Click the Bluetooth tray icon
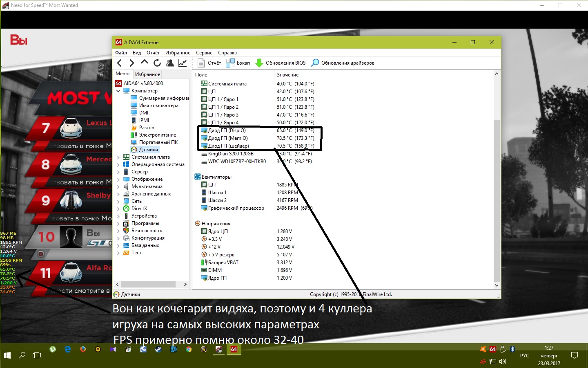Screen dimensions: 588x368 512,349
